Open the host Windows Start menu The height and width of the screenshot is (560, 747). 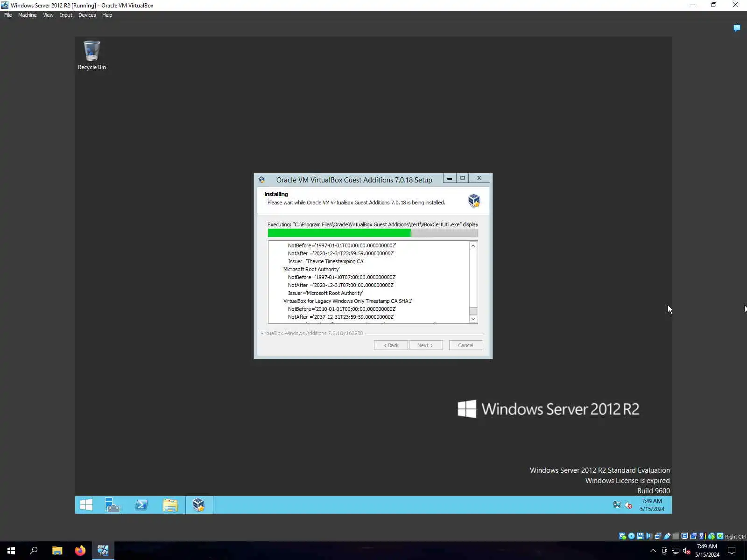coord(11,551)
